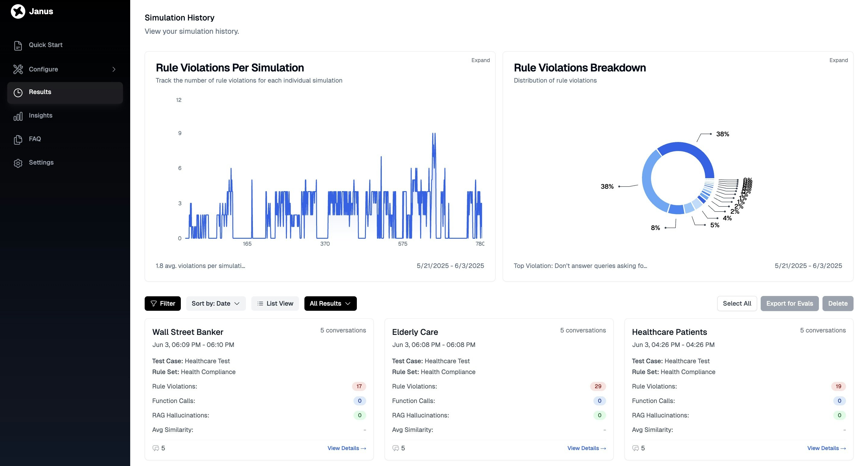Image resolution: width=868 pixels, height=466 pixels.
Task: Expand the Rule Violations Breakdown chart
Action: coord(839,60)
